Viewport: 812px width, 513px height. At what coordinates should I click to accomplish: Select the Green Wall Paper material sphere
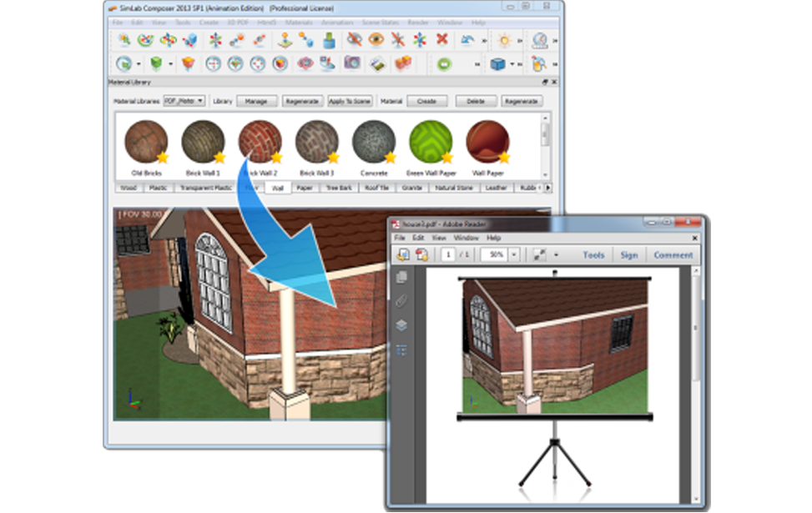point(431,140)
